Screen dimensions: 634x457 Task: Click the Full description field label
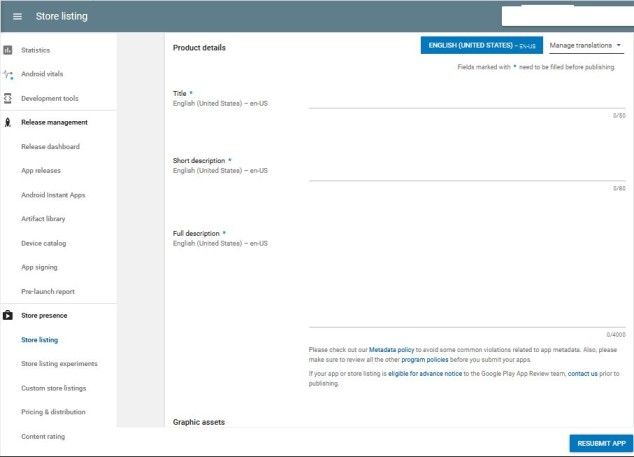196,233
